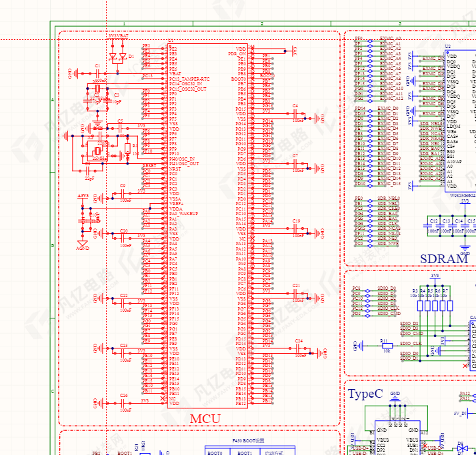Select capacitor C5 near VSS pin
The image size is (476, 455).
tap(120, 128)
